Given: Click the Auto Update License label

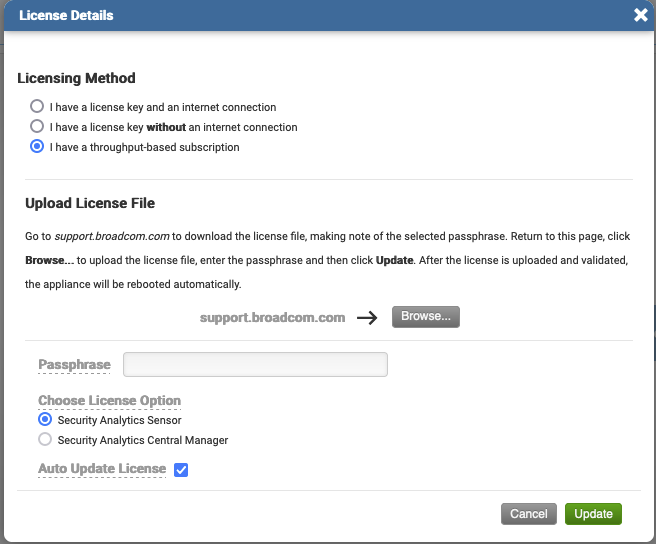Looking at the screenshot, I should pos(102,469).
